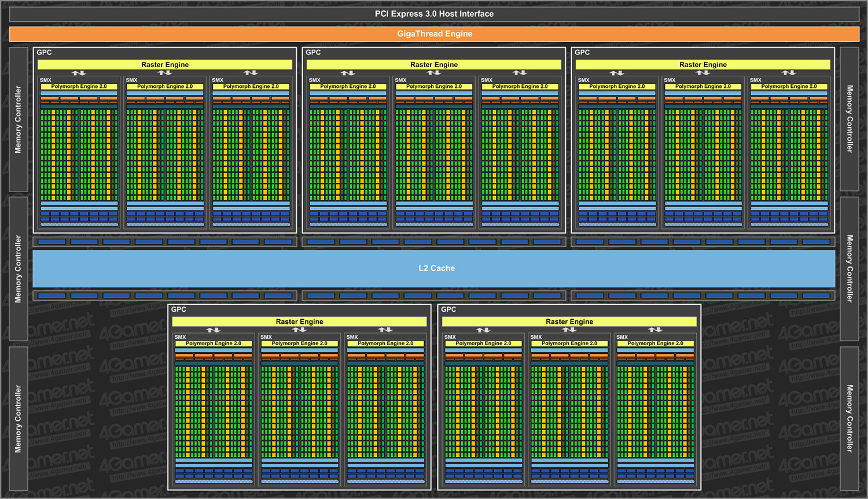Image resolution: width=868 pixels, height=499 pixels.
Task: Click the arrows icon above top-right GPC's third SMX
Action: (789, 73)
